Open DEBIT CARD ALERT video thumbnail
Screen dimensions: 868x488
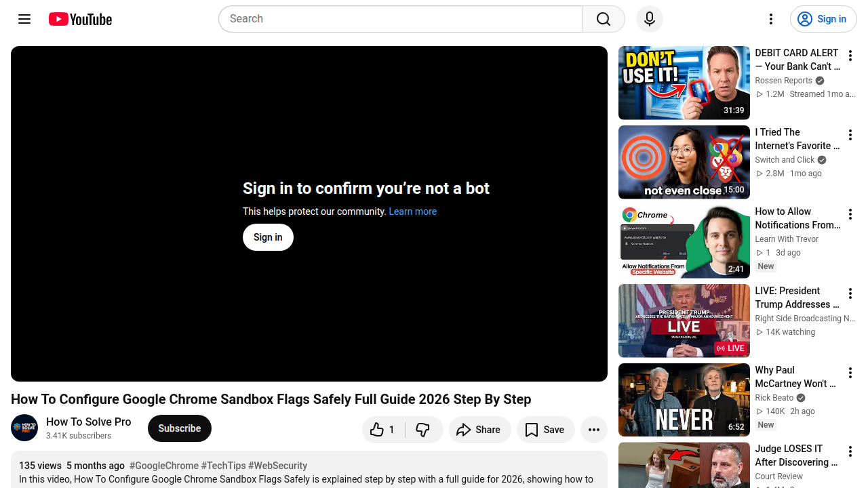click(x=684, y=83)
